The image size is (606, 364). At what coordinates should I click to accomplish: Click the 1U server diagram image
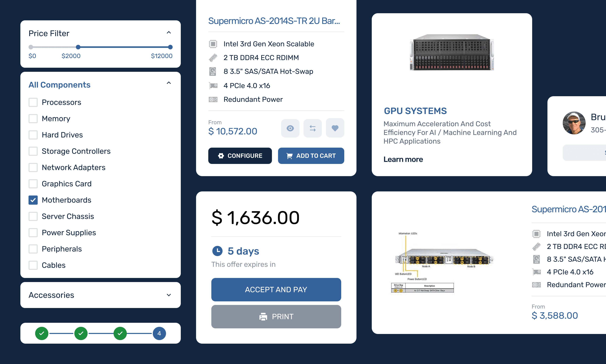pyautogui.click(x=442, y=263)
